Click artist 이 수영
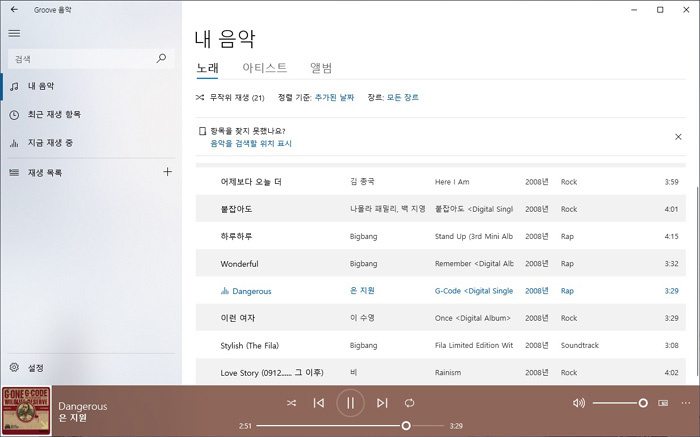700x437 pixels. pos(362,318)
